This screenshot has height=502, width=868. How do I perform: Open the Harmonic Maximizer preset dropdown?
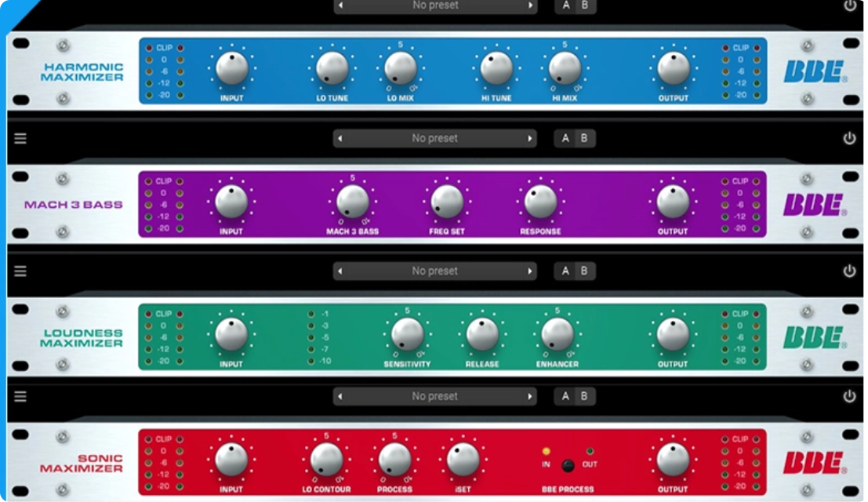point(435,5)
